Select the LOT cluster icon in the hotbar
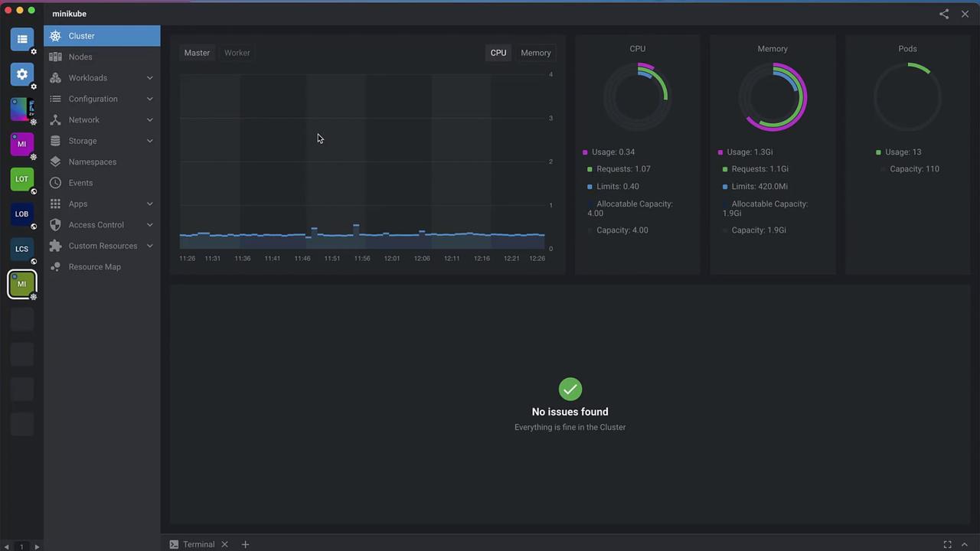980x551 pixels. click(x=21, y=179)
